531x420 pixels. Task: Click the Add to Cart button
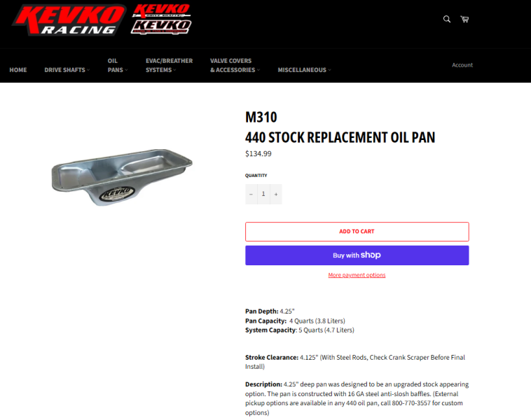[357, 232]
